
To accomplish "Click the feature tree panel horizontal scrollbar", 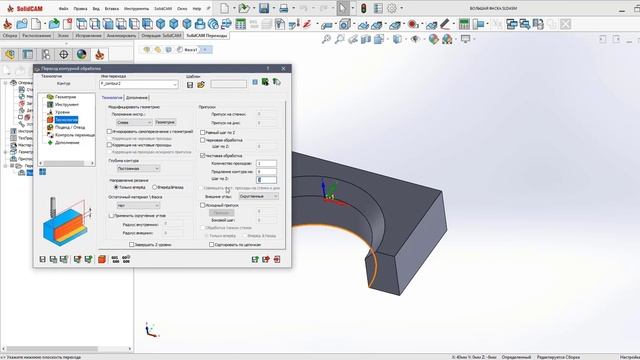I will [x=67, y=349].
